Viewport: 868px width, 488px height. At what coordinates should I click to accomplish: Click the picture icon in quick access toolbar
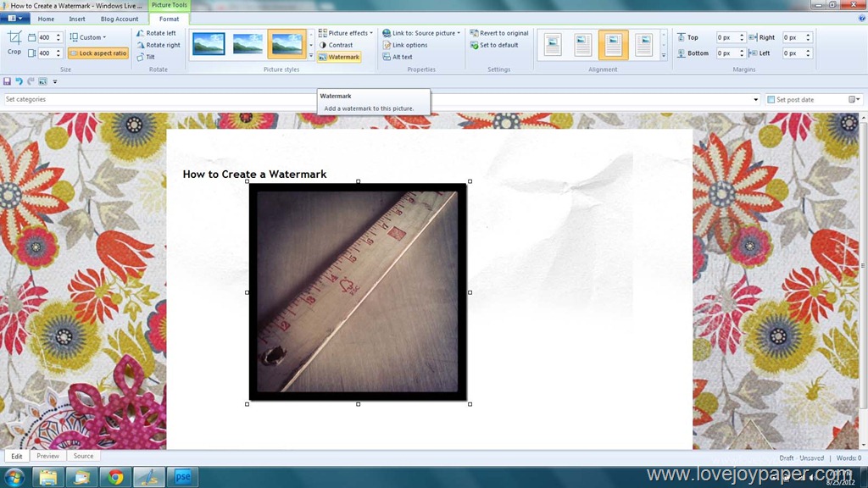42,81
